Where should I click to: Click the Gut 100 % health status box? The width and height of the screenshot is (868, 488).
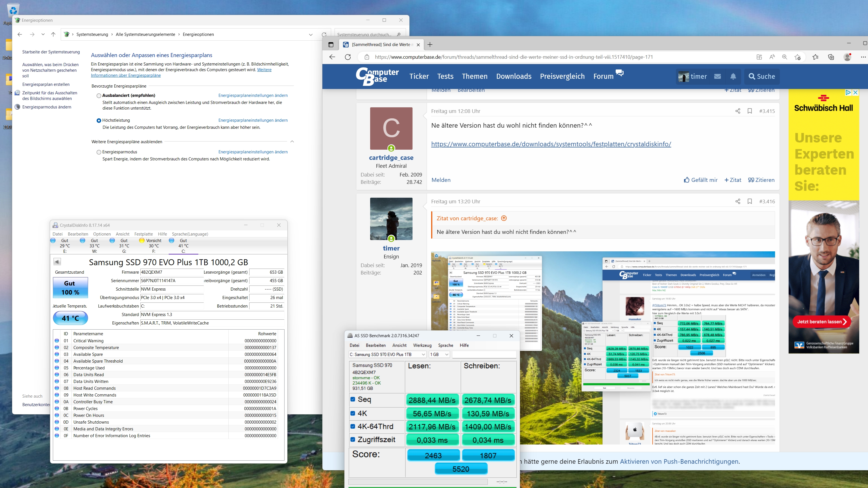tap(70, 287)
